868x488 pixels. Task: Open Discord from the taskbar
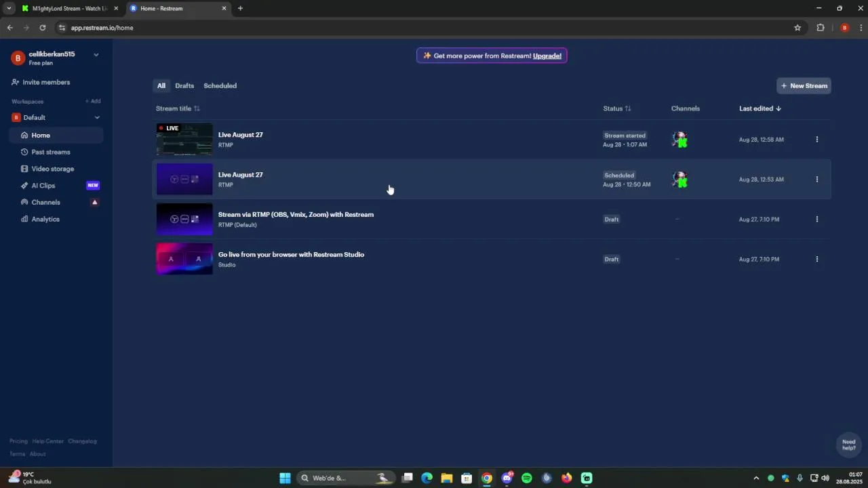click(x=507, y=478)
